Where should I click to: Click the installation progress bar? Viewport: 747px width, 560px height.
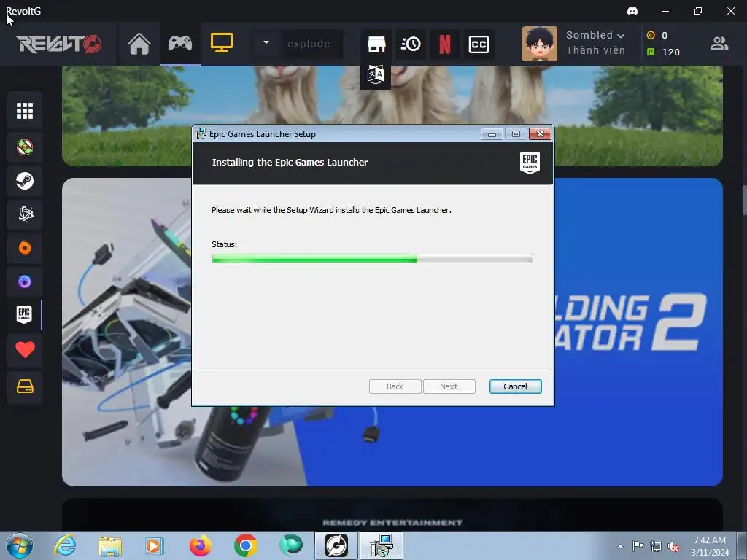click(x=372, y=259)
